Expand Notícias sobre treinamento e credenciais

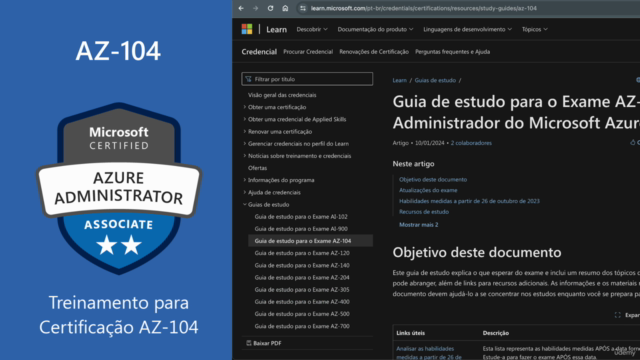coord(299,156)
